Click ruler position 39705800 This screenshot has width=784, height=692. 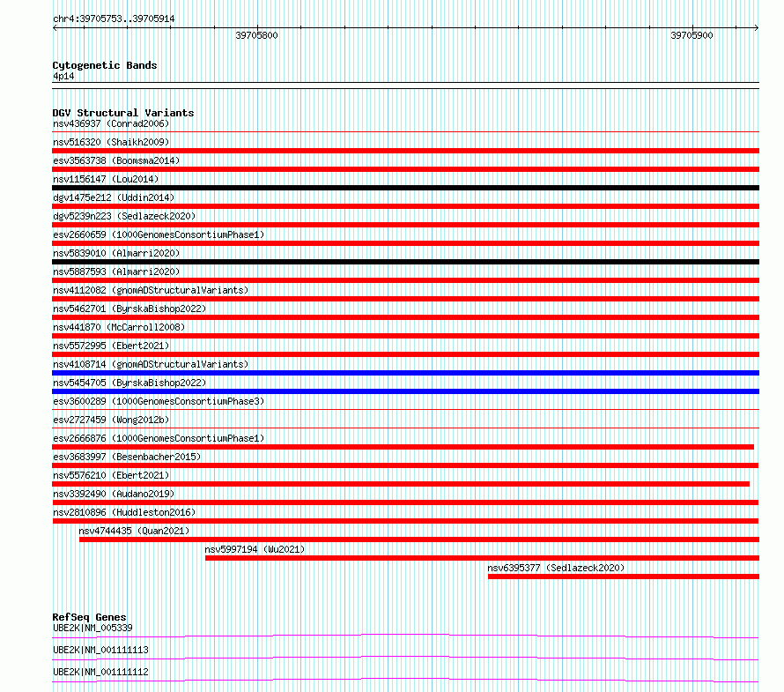[257, 35]
